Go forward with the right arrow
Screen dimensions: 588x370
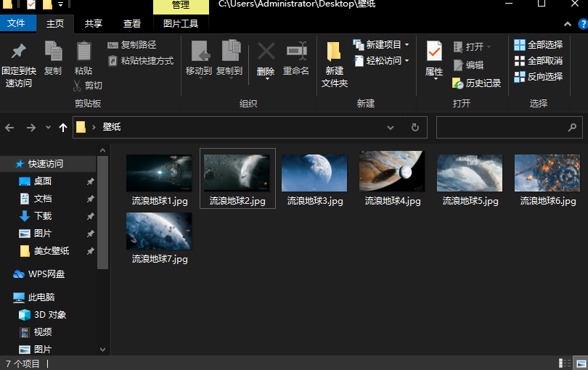(x=31, y=128)
